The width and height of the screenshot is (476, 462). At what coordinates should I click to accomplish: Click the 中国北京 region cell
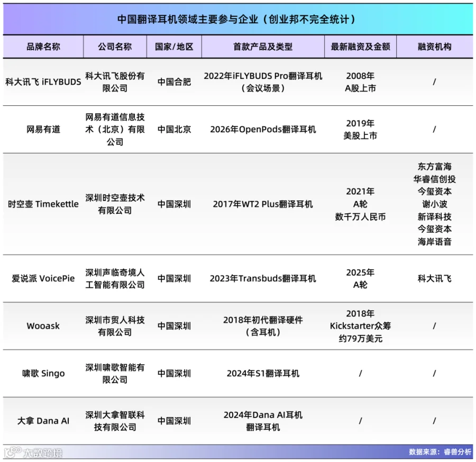(174, 130)
